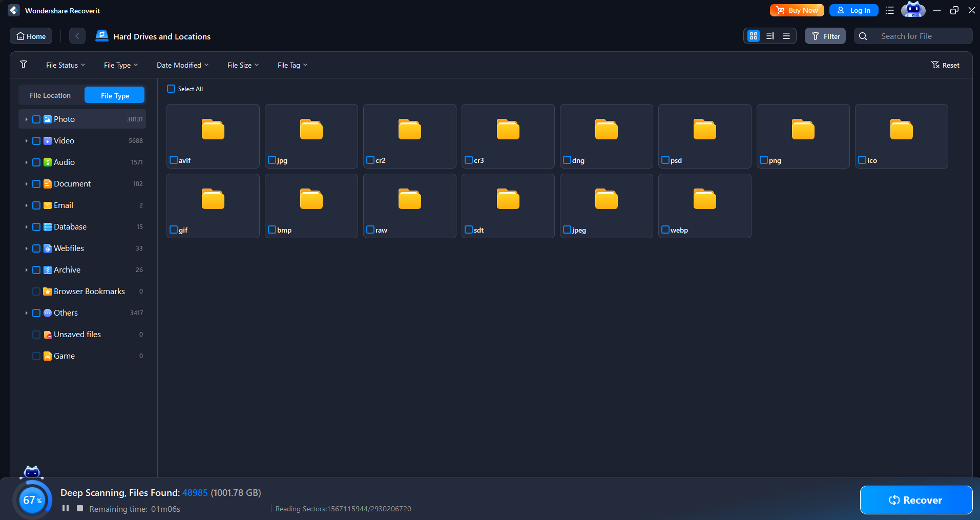Image resolution: width=980 pixels, height=520 pixels.
Task: Open the AI assistant robot
Action: [913, 10]
